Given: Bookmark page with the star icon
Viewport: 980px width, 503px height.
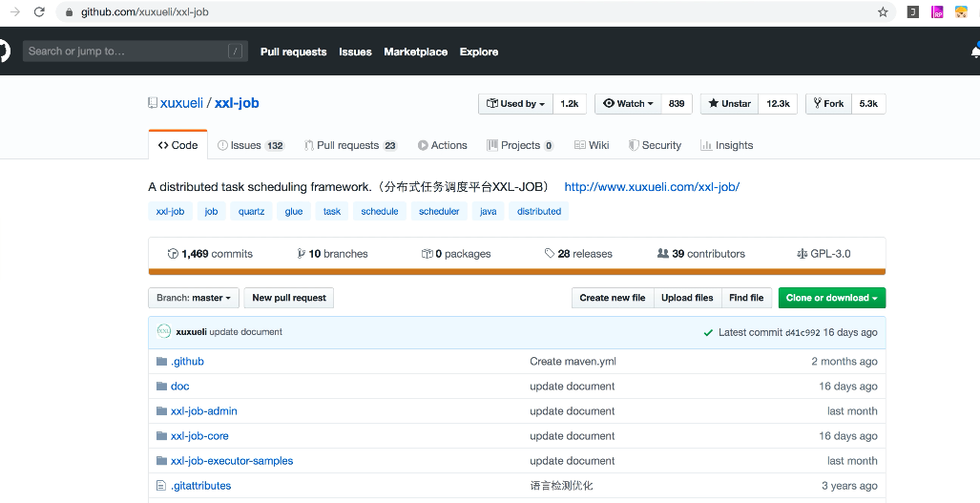Looking at the screenshot, I should (x=883, y=11).
